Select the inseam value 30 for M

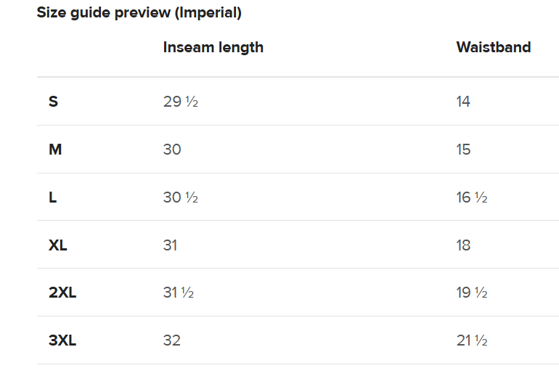click(x=172, y=150)
